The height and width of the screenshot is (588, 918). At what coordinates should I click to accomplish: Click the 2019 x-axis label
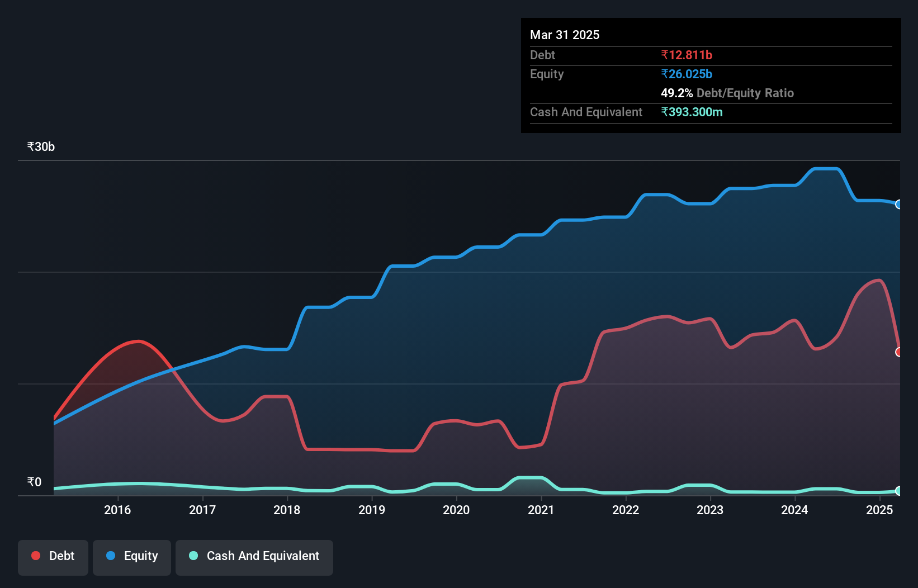pyautogui.click(x=372, y=510)
